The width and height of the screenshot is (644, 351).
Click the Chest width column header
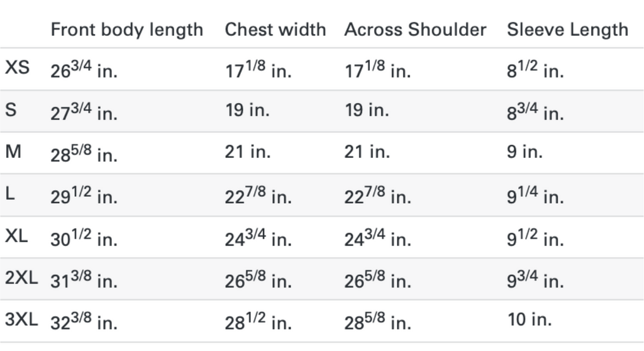pos(275,30)
